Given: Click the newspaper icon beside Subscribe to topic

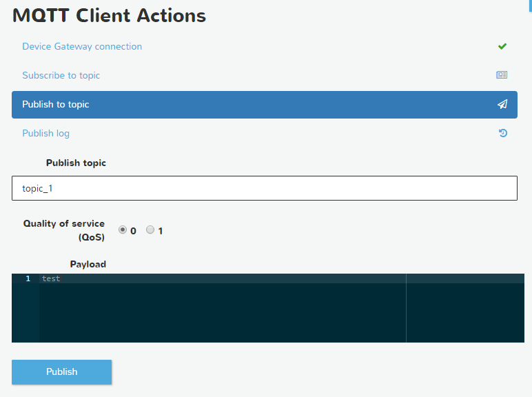Looking at the screenshot, I should pos(502,75).
